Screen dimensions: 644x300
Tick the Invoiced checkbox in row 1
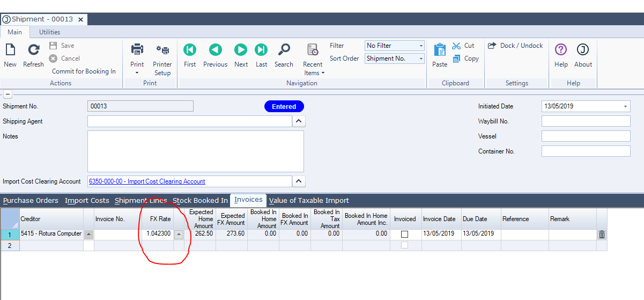click(x=405, y=235)
